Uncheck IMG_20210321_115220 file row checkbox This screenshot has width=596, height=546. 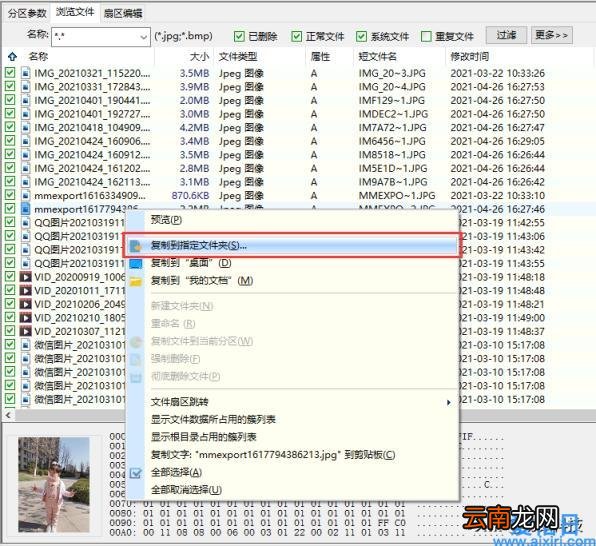[10, 72]
